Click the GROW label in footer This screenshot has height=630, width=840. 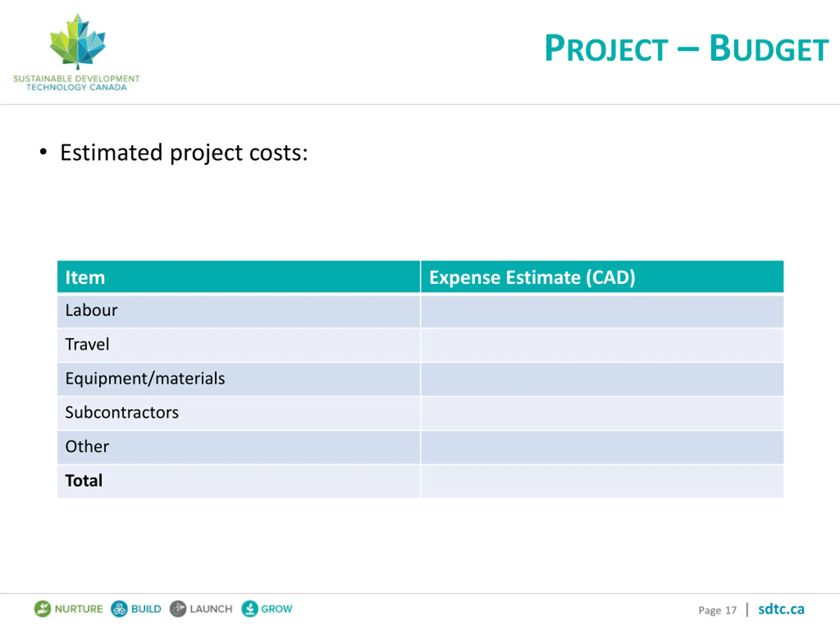(x=277, y=609)
